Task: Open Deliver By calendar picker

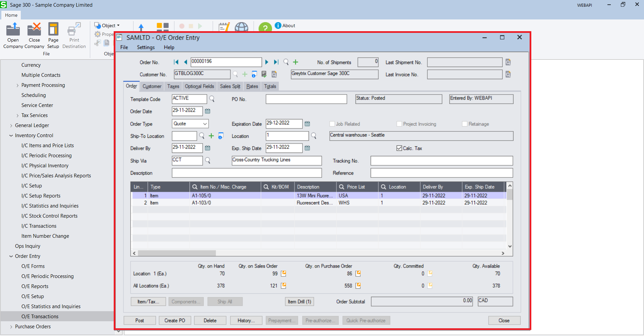Action: tap(208, 148)
